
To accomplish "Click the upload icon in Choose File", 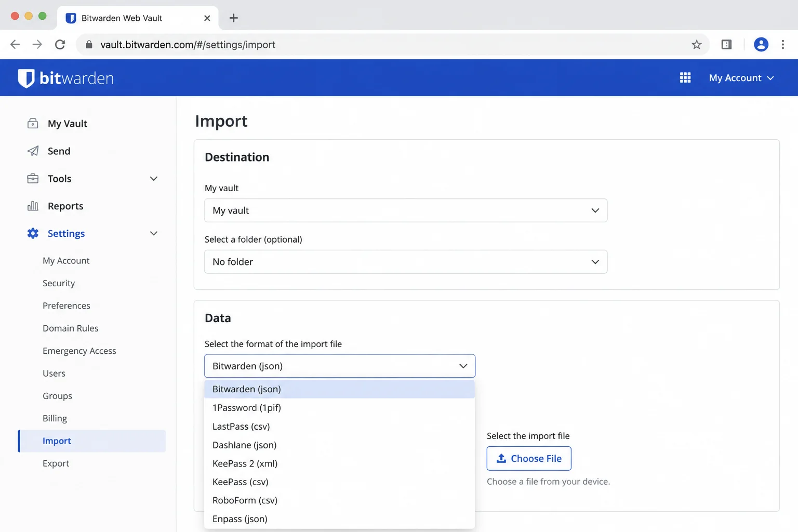I will [x=501, y=458].
